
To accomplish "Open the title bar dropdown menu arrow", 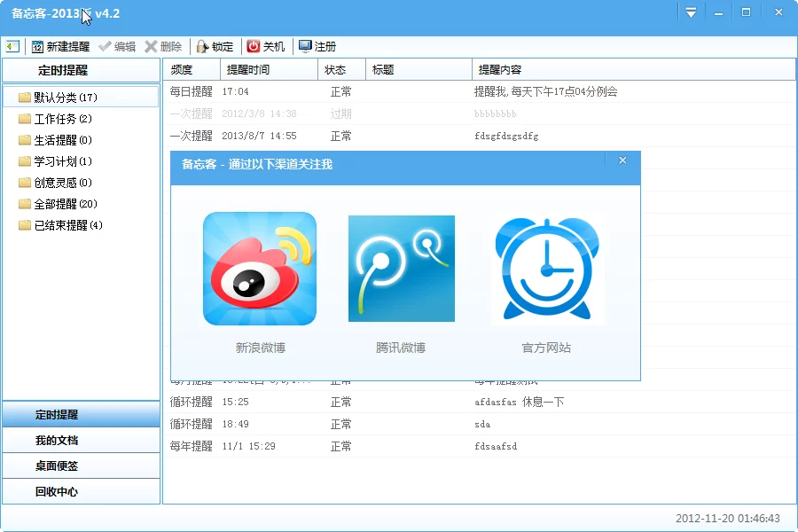I will click(691, 12).
